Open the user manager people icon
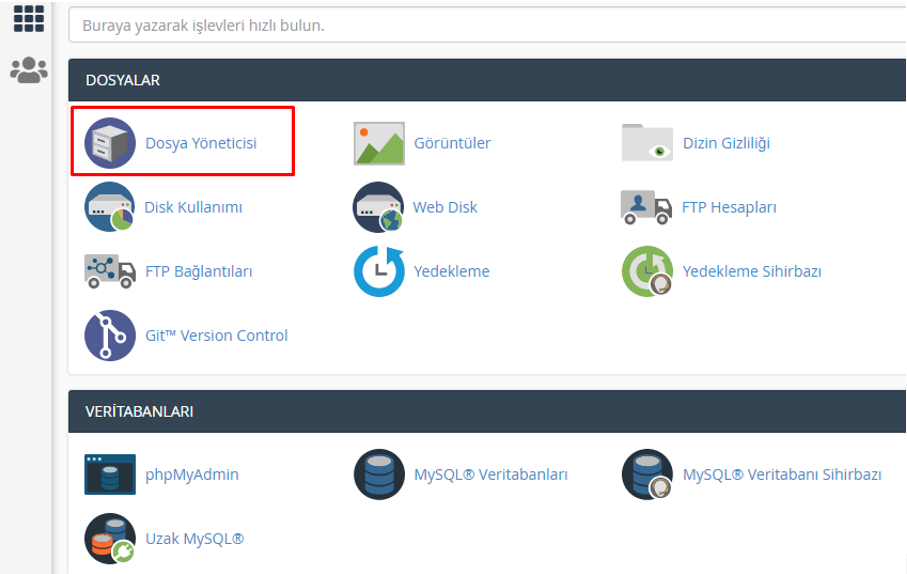This screenshot has width=907, height=574. tap(29, 70)
